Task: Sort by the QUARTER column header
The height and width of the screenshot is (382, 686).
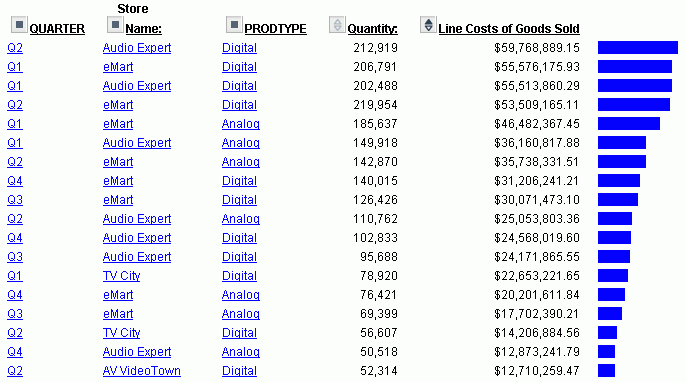Action: pyautogui.click(x=57, y=29)
